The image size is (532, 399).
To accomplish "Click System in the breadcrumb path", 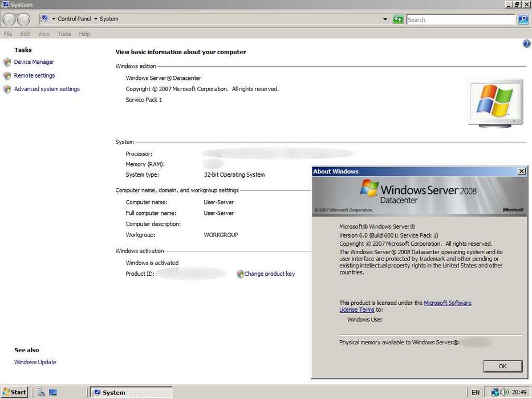I will (x=109, y=19).
